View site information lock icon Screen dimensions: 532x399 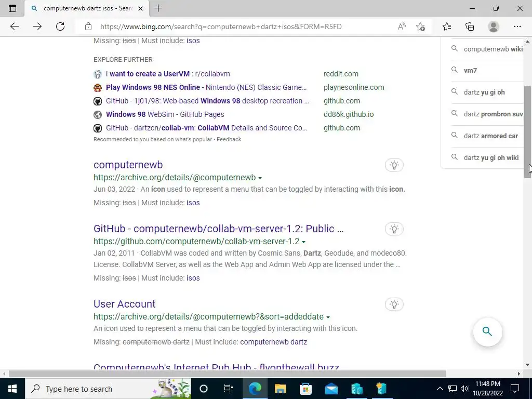[x=88, y=26]
